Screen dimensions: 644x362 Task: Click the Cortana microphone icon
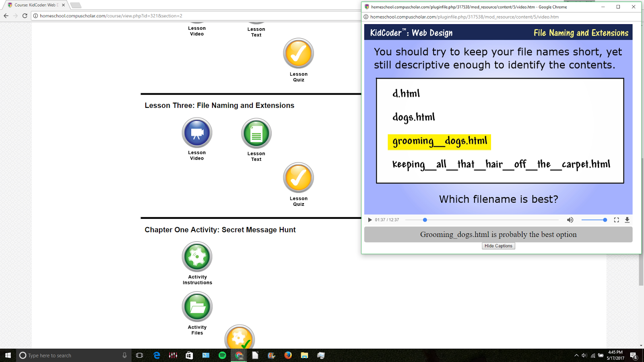pos(124,355)
